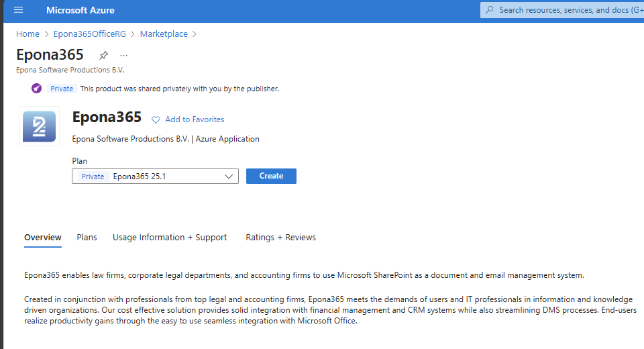The height and width of the screenshot is (349, 644).
Task: Click the Microsoft Azure title in the header
Action: 80,10
